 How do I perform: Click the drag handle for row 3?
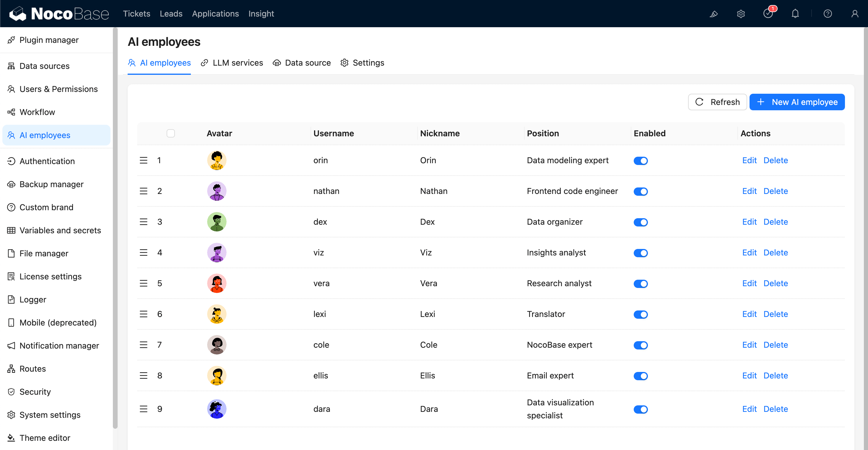144,222
